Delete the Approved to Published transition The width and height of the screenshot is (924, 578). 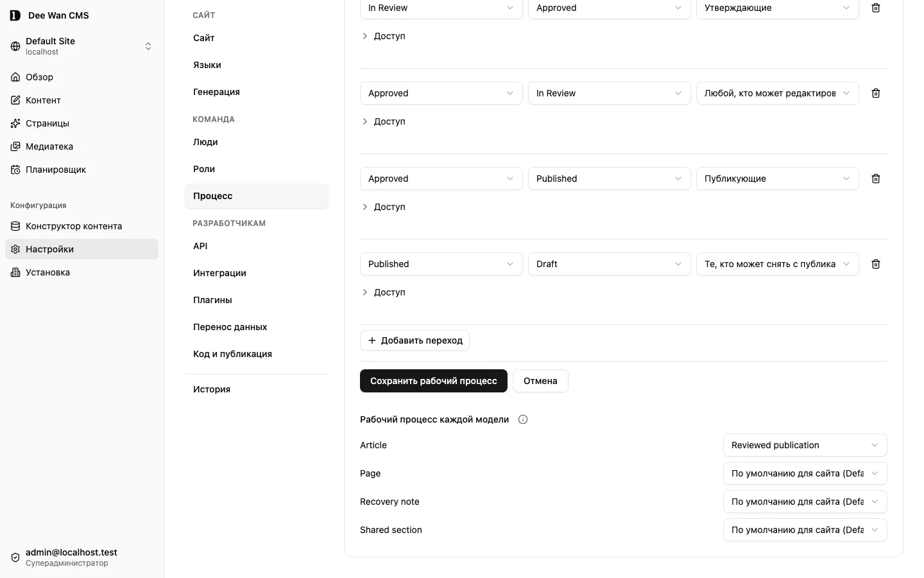click(876, 179)
